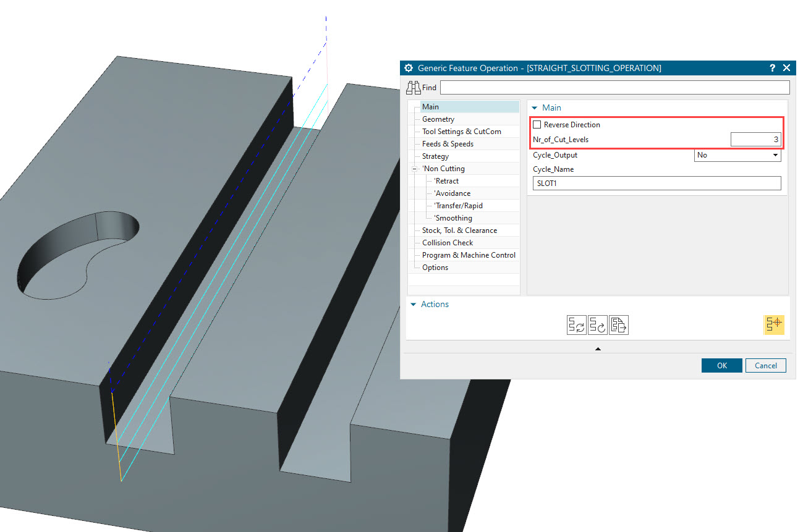Click the upward collapse arrow above OK button
Image resolution: width=803 pixels, height=532 pixels.
point(597,348)
